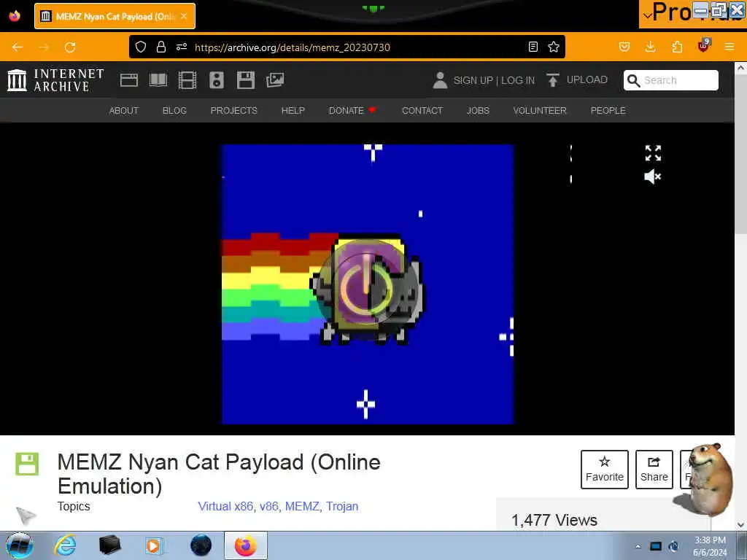The image size is (747, 560).
Task: Launch Internet Explorer from the taskbar
Action: pos(65,545)
